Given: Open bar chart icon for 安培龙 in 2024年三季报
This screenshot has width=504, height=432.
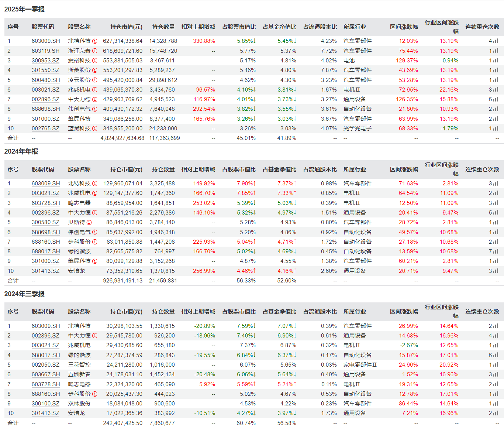Looking at the screenshot, I should click(x=496, y=413).
